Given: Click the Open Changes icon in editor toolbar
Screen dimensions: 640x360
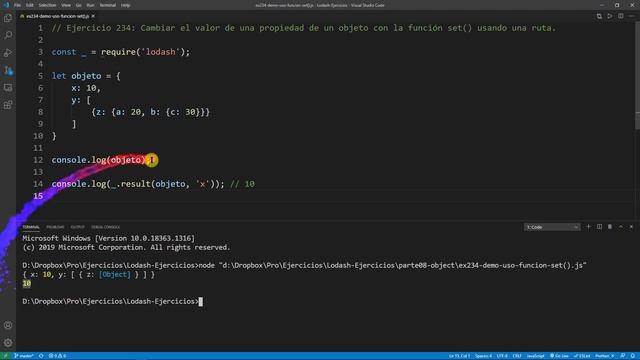Looking at the screenshot, I should click(599, 16).
